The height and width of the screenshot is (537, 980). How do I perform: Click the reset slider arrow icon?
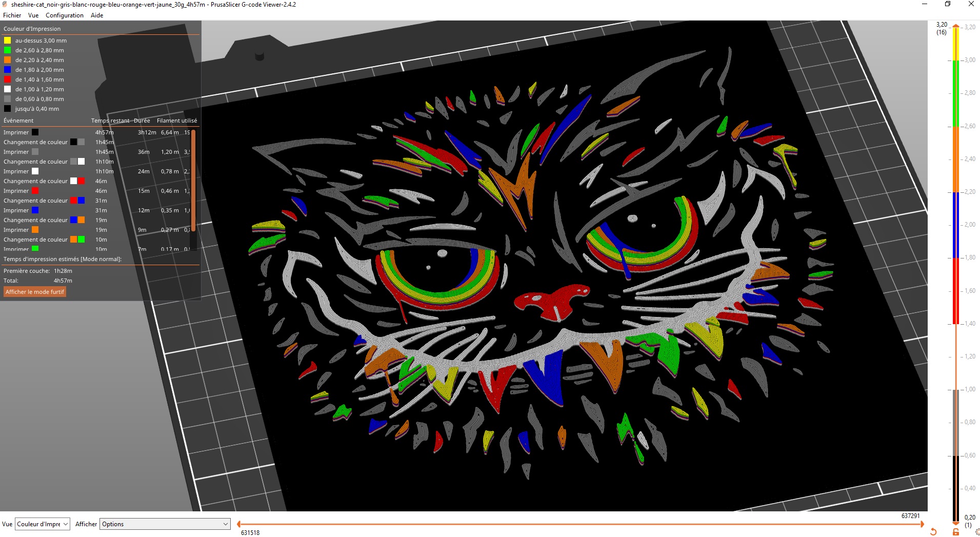[x=933, y=532]
